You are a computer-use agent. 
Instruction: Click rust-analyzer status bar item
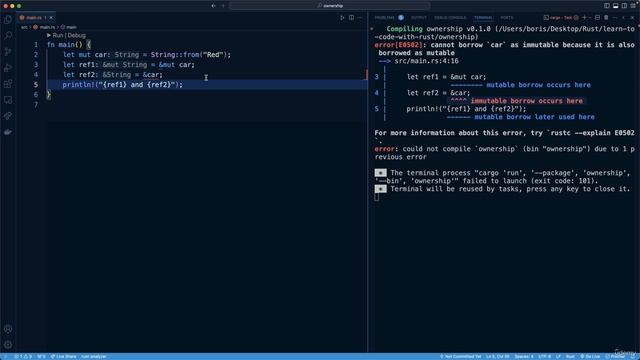93,356
